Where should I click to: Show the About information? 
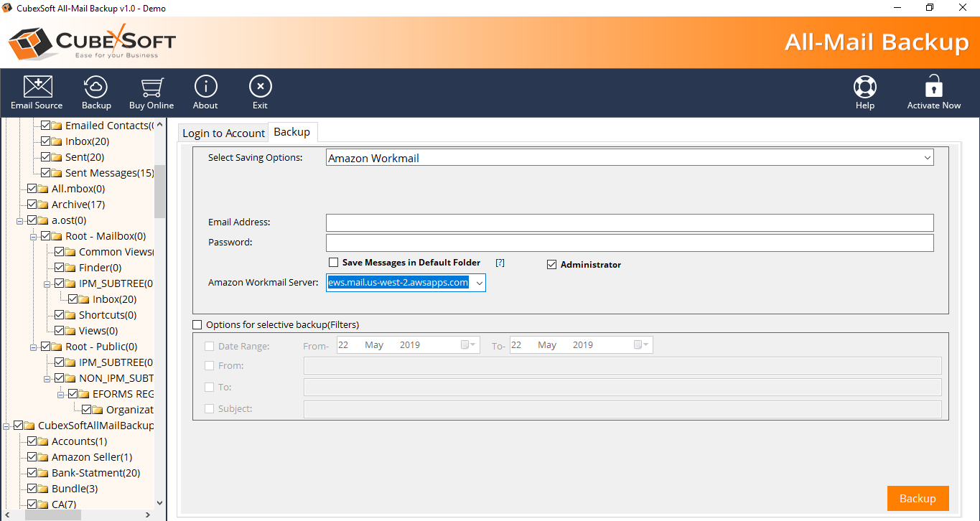pos(205,93)
